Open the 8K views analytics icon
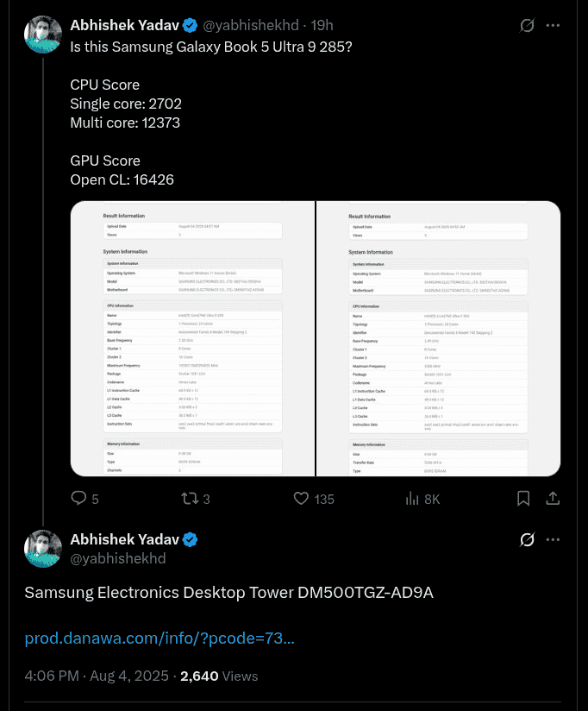The width and height of the screenshot is (588, 711). pos(413,498)
